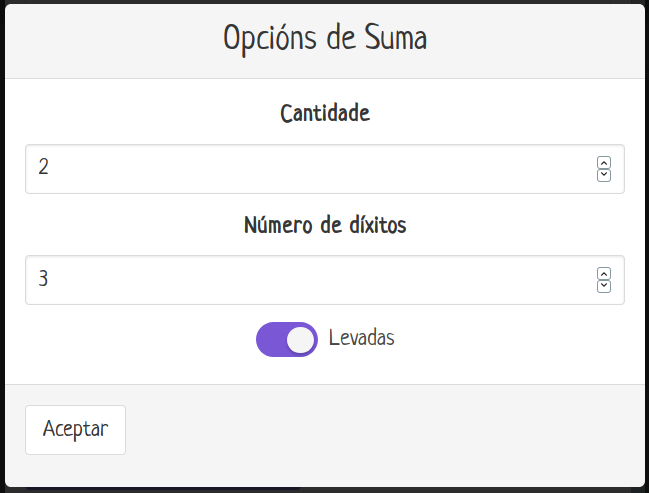This screenshot has width=649, height=493.
Task: Disable the Levadas toggle switch
Action: 287,339
